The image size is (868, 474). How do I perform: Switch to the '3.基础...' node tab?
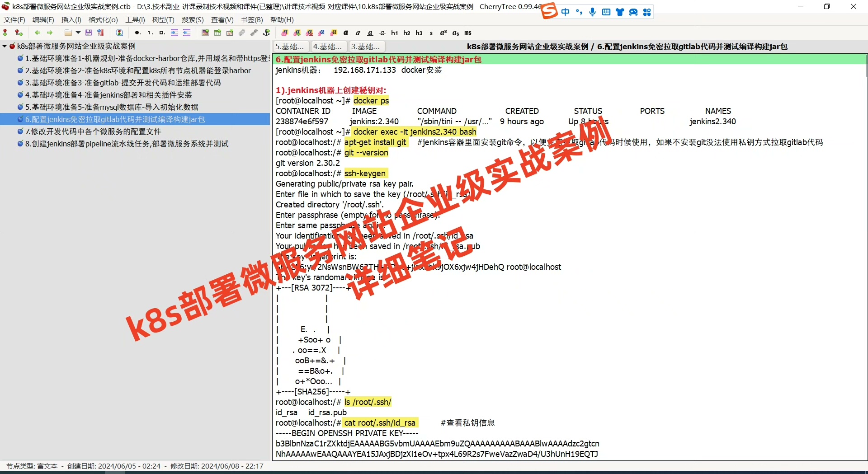[367, 47]
